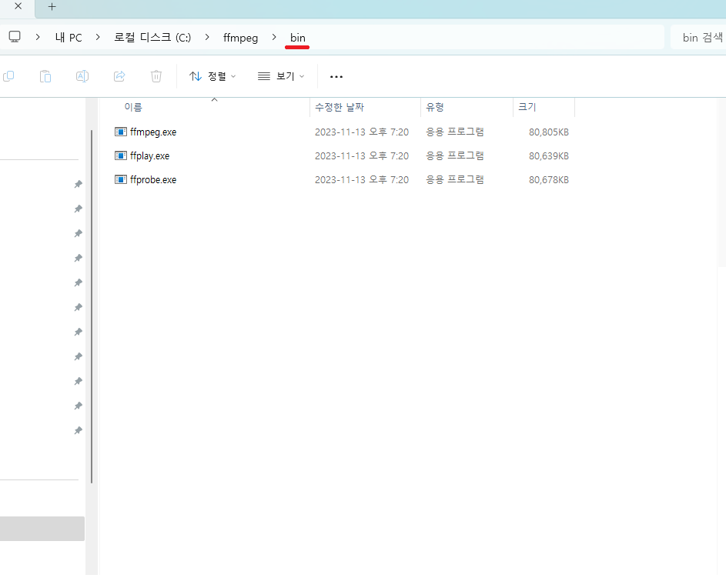Select the ffplay.exe file name
This screenshot has width=726, height=588.
tap(149, 156)
